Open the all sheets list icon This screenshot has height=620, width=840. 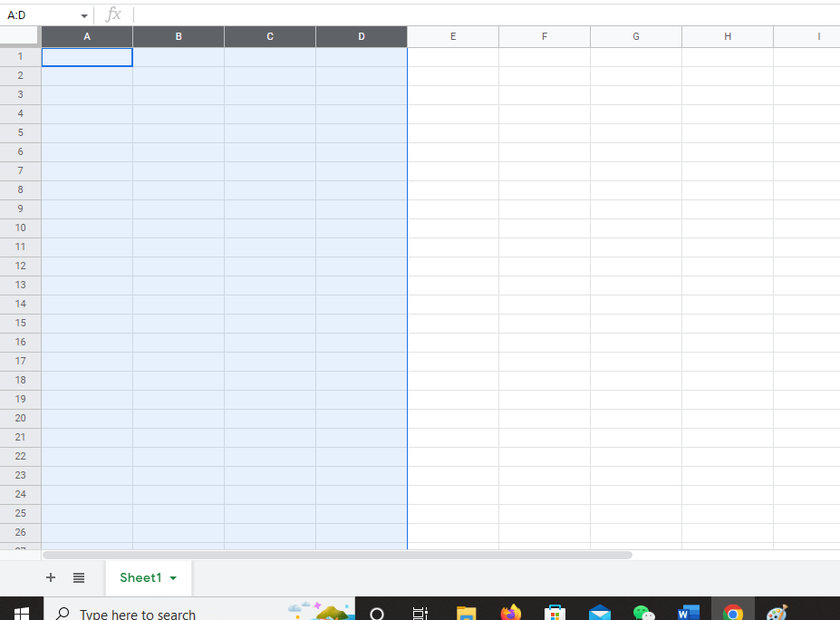point(78,577)
